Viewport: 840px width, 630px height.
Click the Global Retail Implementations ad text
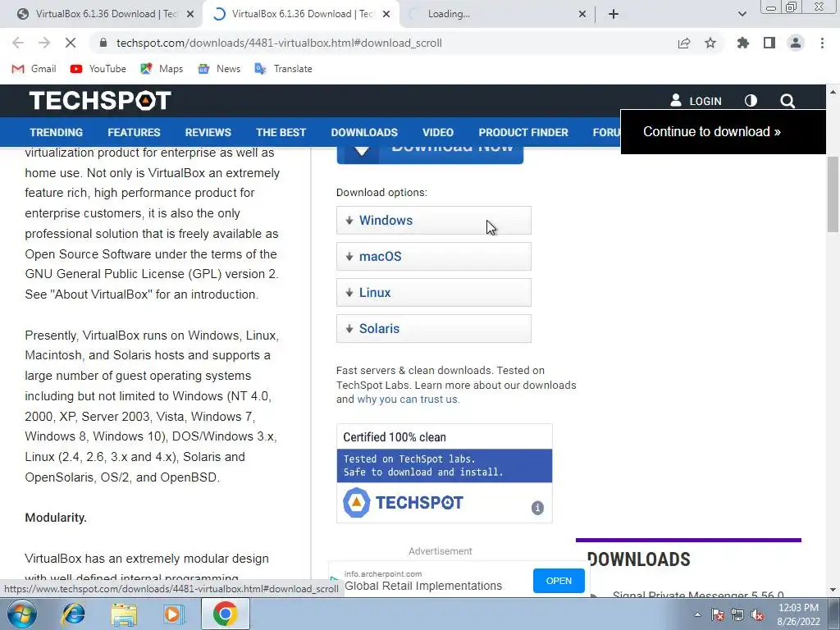423,586
